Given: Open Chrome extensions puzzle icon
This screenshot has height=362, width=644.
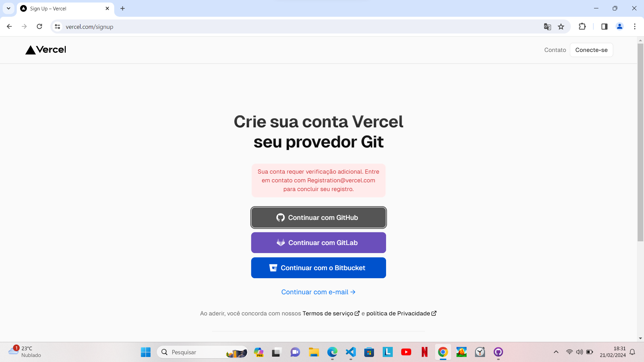Looking at the screenshot, I should pyautogui.click(x=582, y=26).
